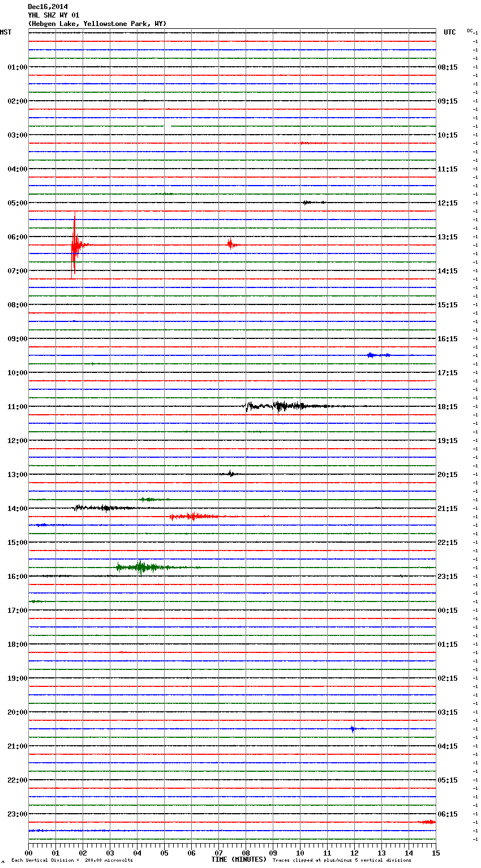Click minute 00 on the bottom axis
This screenshot has height=868, width=481.
(29, 853)
